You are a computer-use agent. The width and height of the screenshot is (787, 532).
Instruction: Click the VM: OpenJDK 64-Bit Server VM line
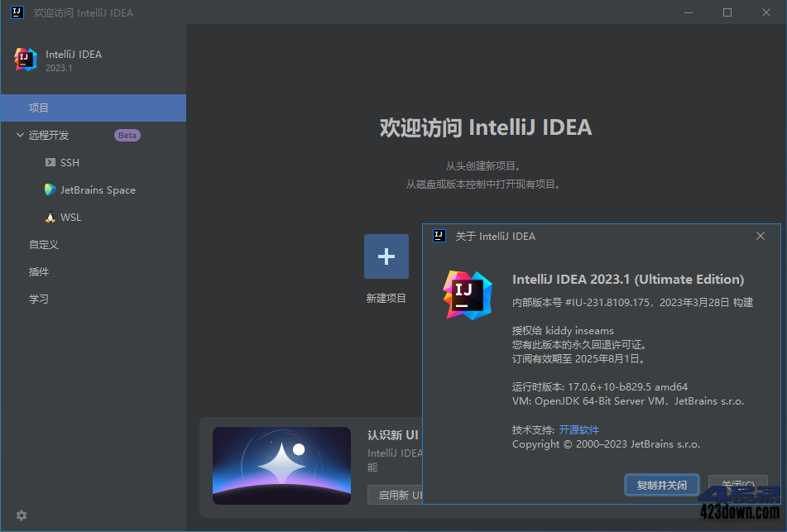point(628,400)
